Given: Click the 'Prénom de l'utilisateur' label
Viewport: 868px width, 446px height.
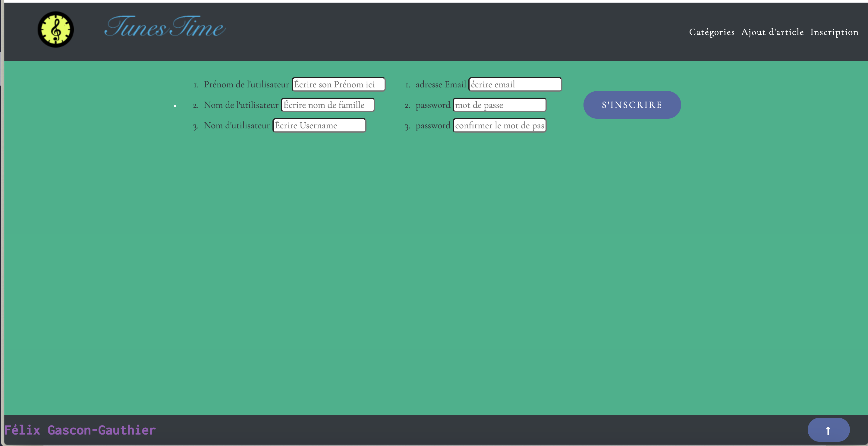Looking at the screenshot, I should [246, 85].
